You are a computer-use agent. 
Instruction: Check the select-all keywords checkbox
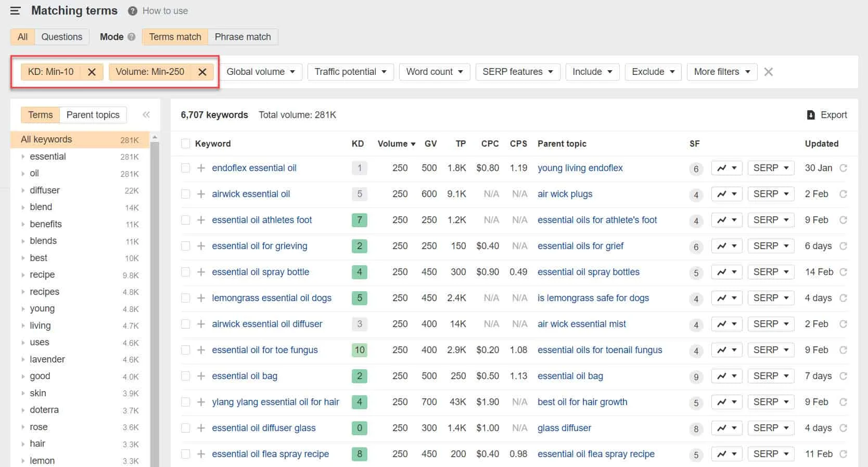tap(185, 144)
